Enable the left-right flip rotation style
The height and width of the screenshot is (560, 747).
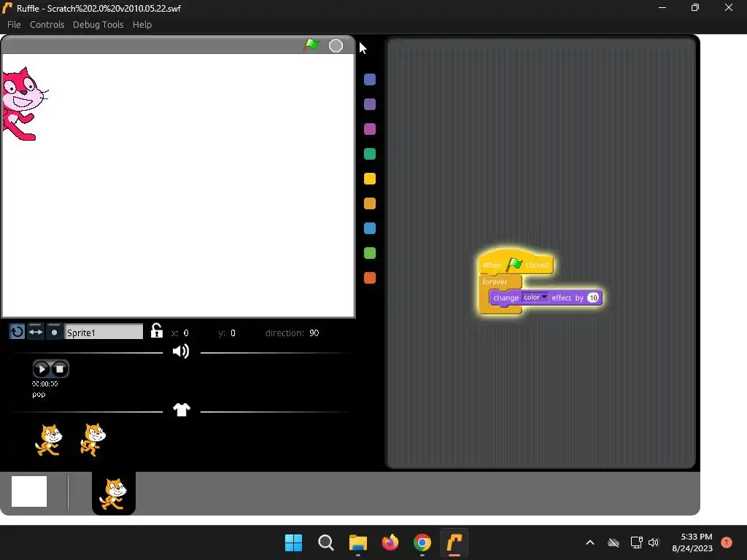tap(36, 332)
